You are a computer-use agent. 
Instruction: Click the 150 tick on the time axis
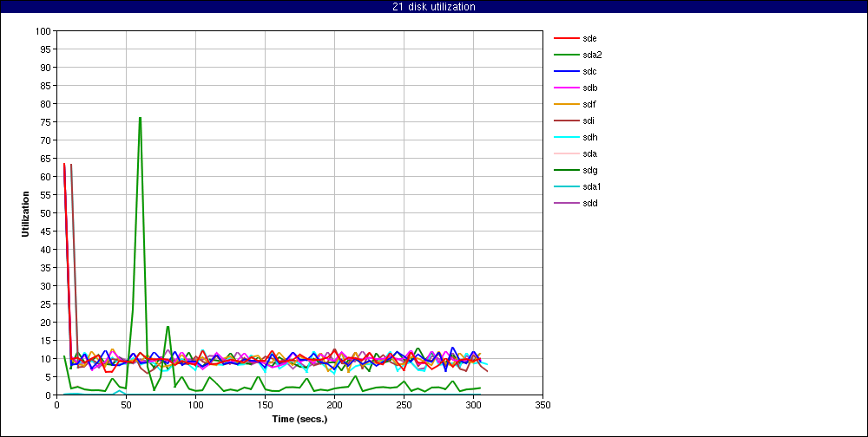coord(265,406)
